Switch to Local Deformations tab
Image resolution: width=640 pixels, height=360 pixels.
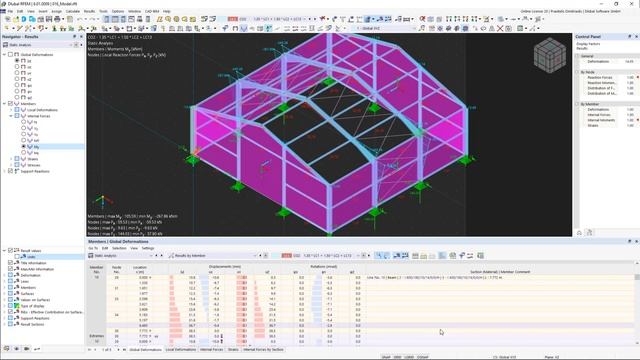click(180, 350)
